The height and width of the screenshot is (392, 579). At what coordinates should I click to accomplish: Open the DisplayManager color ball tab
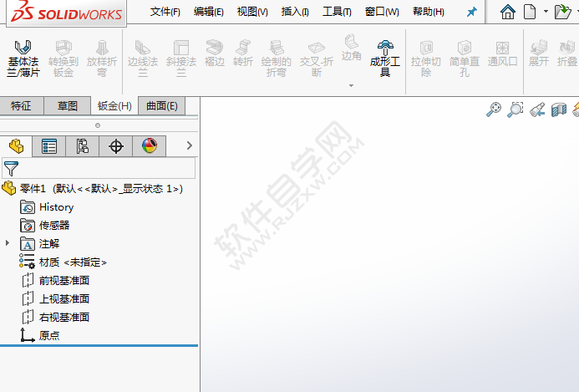[x=150, y=146]
